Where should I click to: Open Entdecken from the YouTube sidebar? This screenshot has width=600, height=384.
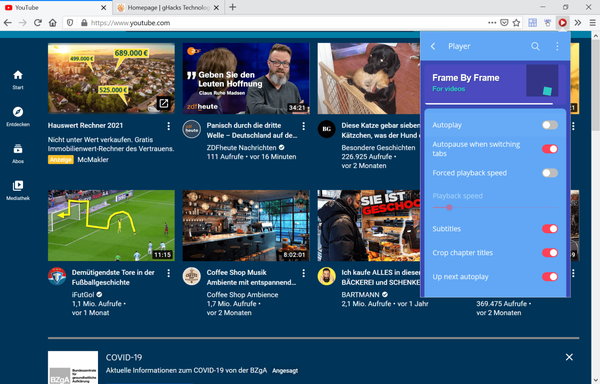pyautogui.click(x=18, y=116)
